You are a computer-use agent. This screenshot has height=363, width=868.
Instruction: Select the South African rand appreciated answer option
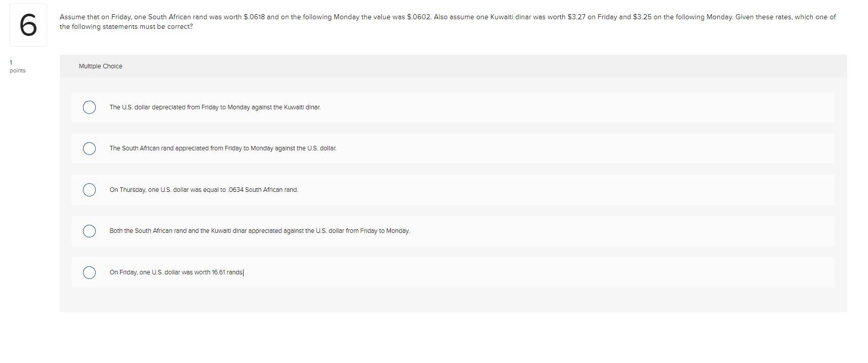(90, 148)
